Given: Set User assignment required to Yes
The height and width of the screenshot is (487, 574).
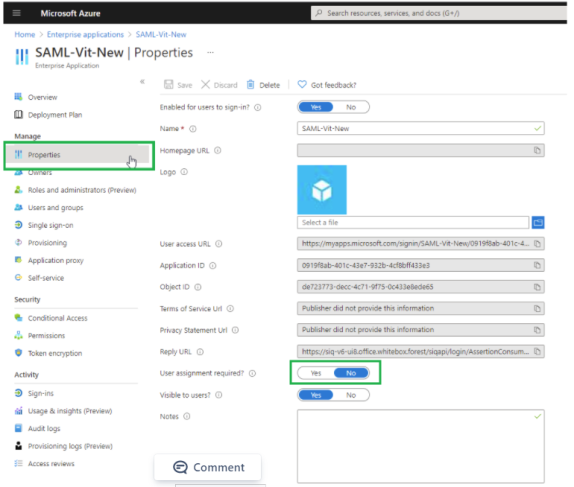Looking at the screenshot, I should tap(316, 373).
